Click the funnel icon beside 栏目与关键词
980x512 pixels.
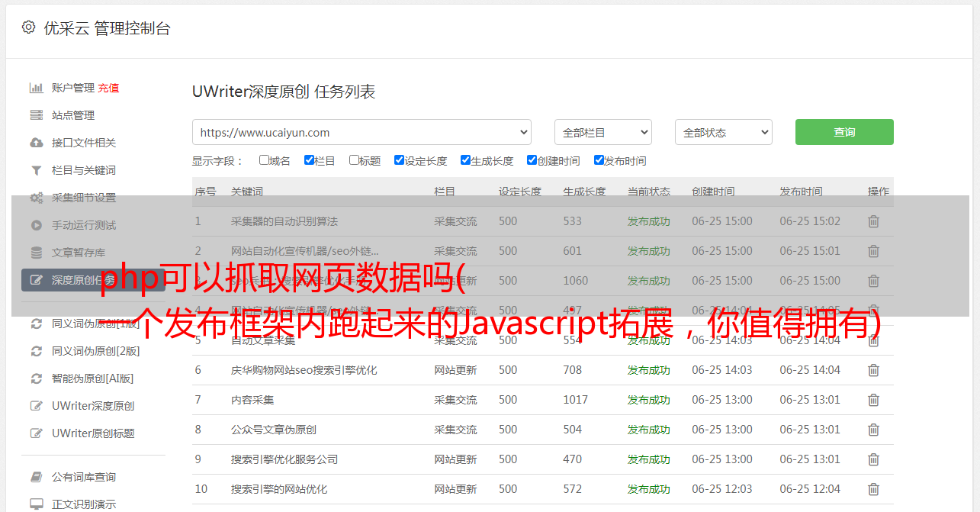coord(36,170)
